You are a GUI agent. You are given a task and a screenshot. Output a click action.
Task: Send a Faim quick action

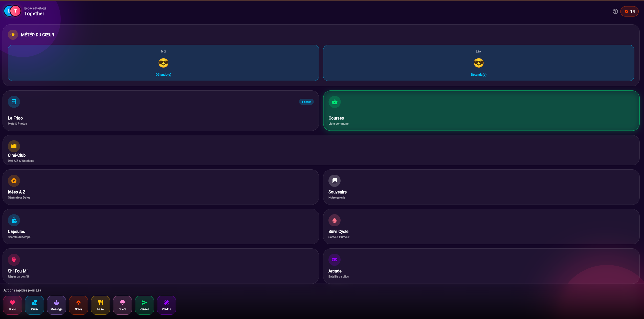100,305
